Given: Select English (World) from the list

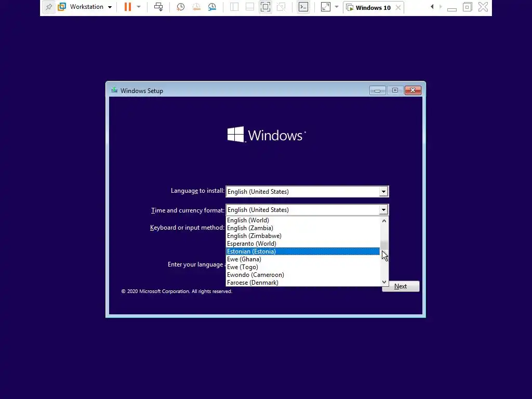Looking at the screenshot, I should point(302,220).
